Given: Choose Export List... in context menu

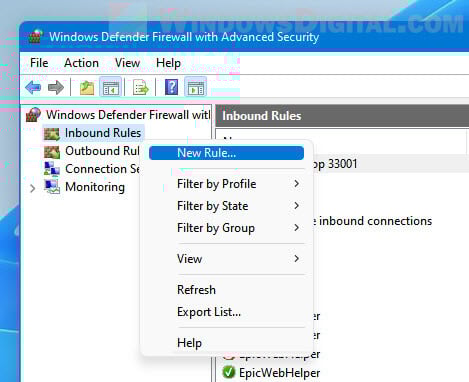Looking at the screenshot, I should (226, 312).
